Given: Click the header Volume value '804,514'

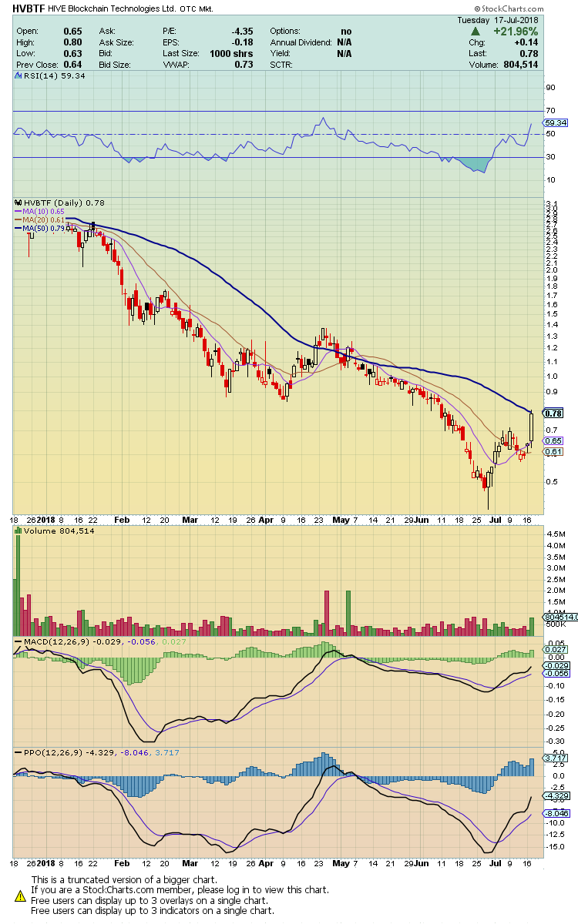Looking at the screenshot, I should 523,65.
